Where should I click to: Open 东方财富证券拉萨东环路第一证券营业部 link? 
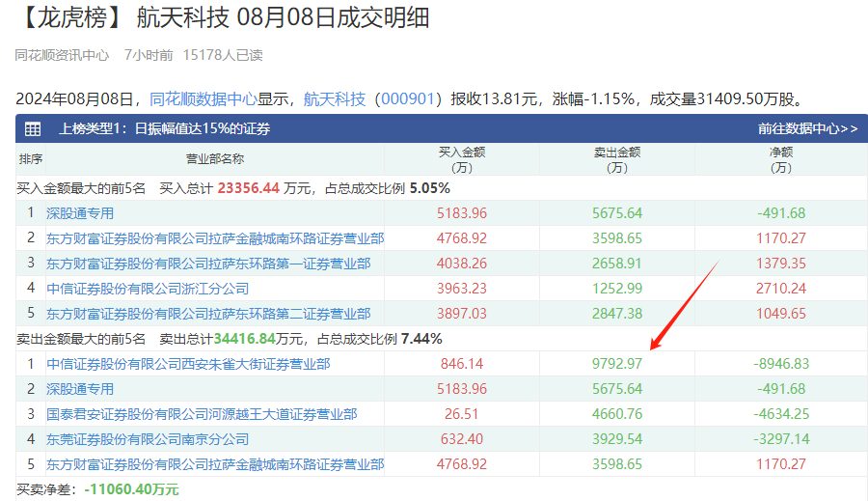[208, 264]
